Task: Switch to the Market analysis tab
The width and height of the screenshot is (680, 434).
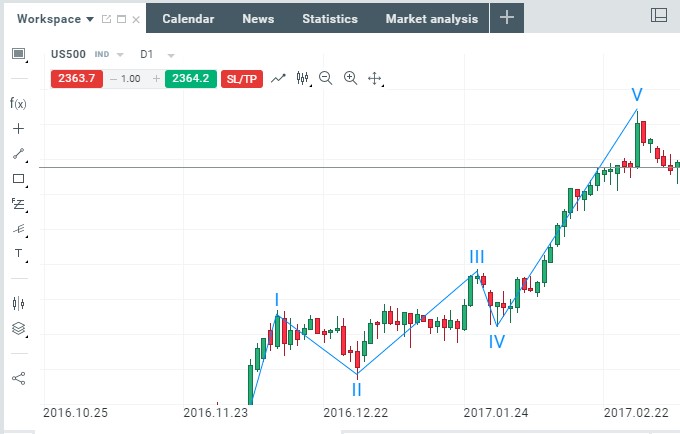Action: pos(431,19)
